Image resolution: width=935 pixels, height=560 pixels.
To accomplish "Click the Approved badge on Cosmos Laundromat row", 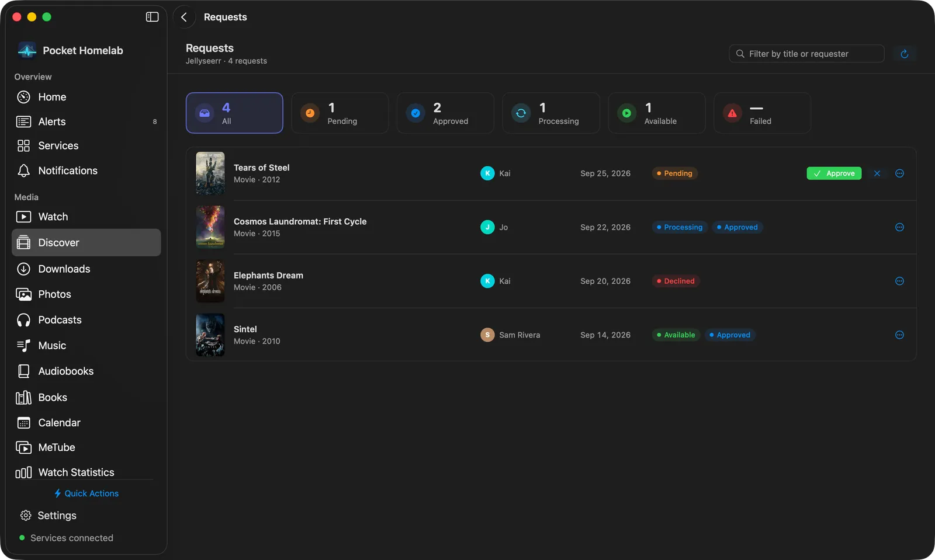I will point(737,227).
